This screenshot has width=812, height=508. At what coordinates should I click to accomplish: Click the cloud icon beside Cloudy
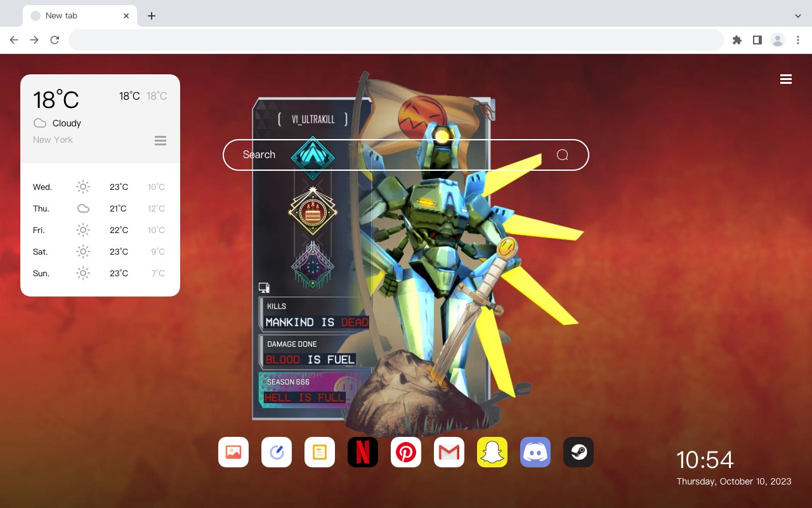coord(40,123)
